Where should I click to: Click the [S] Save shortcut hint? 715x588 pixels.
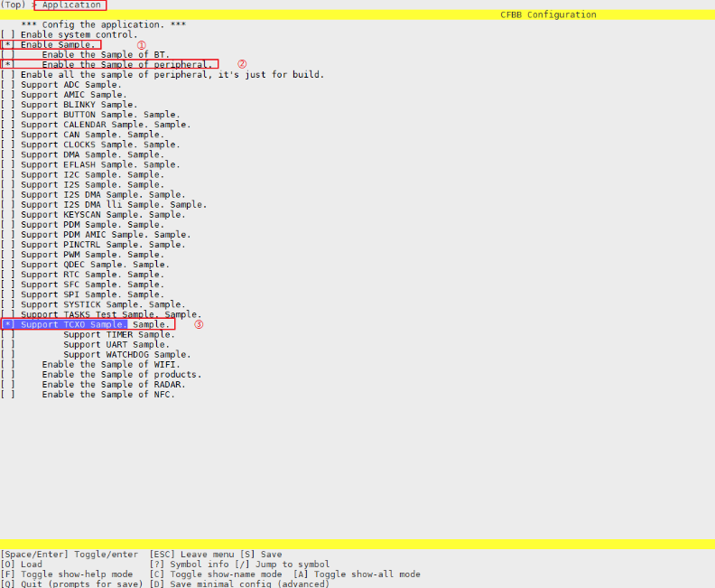tap(260, 555)
